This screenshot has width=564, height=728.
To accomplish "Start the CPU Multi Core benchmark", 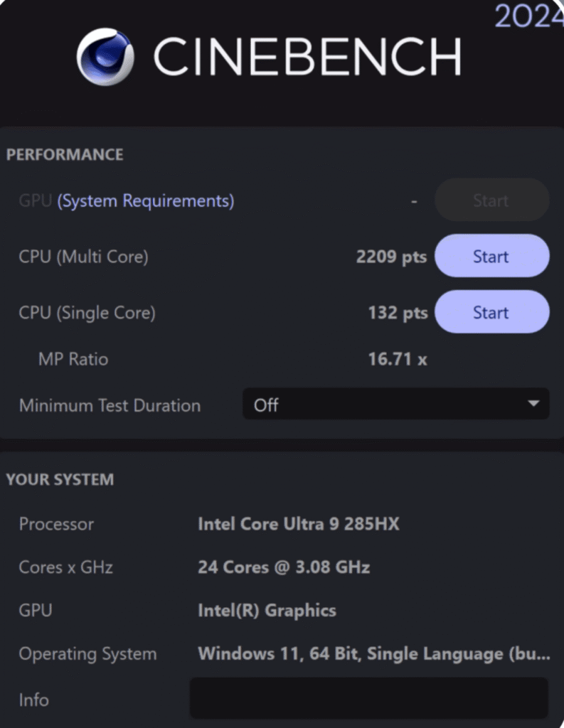I will pyautogui.click(x=491, y=257).
